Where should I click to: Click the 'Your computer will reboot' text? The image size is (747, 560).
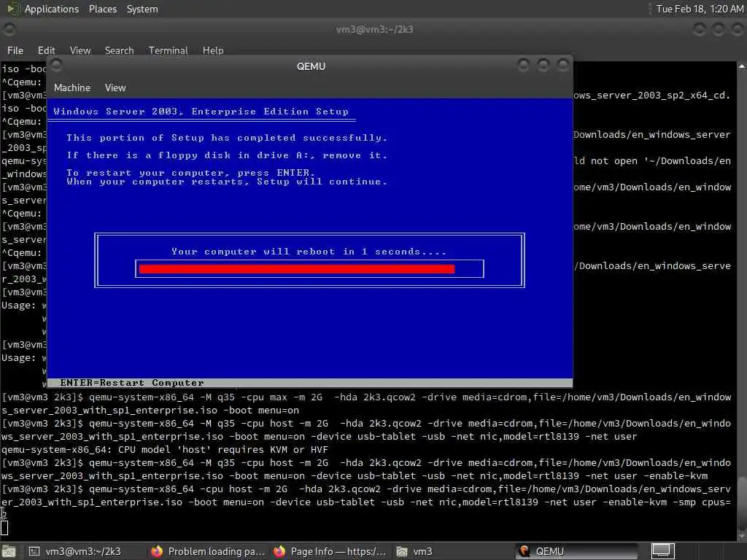pos(309,252)
